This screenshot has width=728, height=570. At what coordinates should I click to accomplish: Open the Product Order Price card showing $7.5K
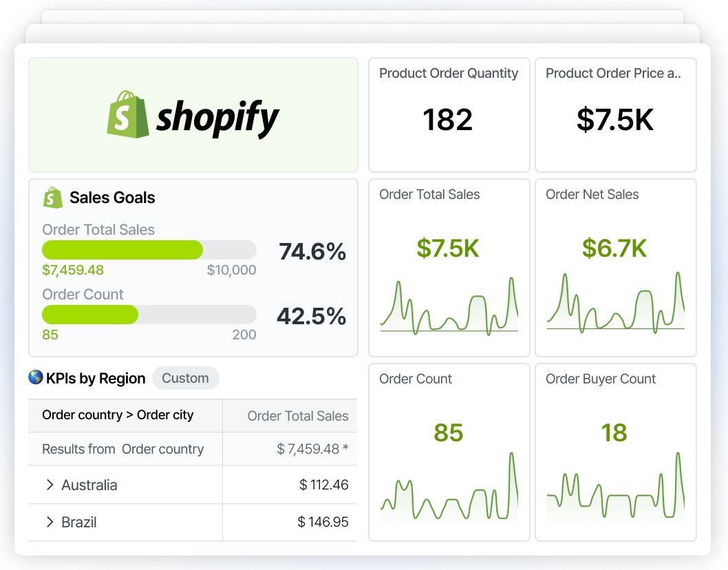point(616,115)
